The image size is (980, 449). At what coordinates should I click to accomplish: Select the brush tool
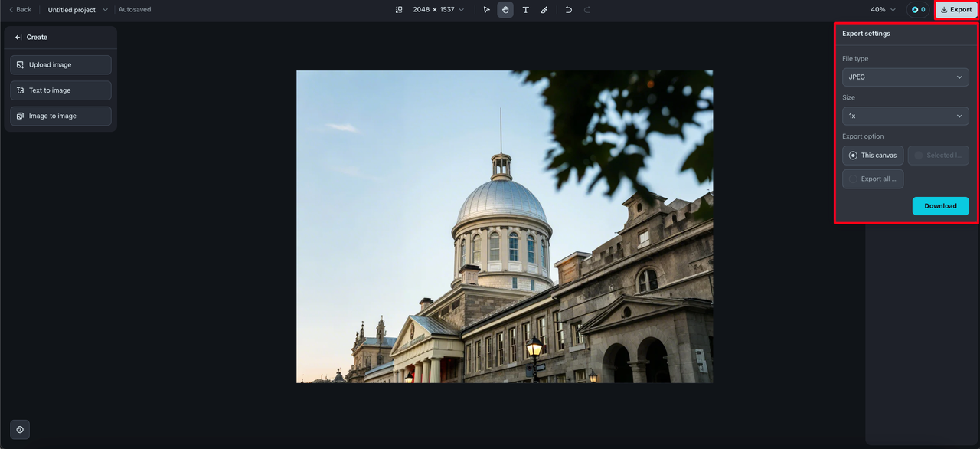(x=544, y=10)
